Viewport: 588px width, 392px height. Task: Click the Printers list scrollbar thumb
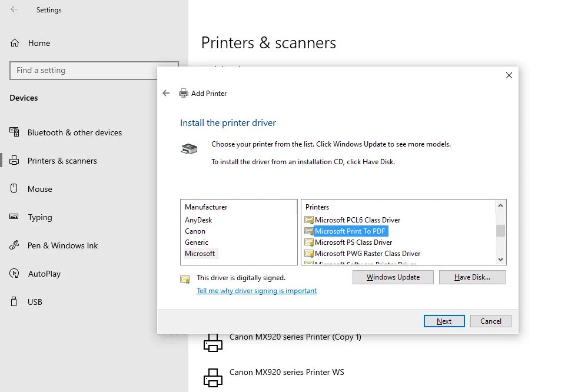500,231
